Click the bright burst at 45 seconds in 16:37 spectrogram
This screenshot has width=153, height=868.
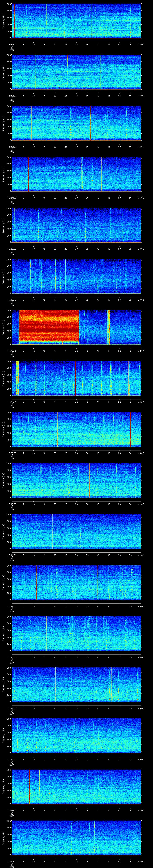[109, 327]
